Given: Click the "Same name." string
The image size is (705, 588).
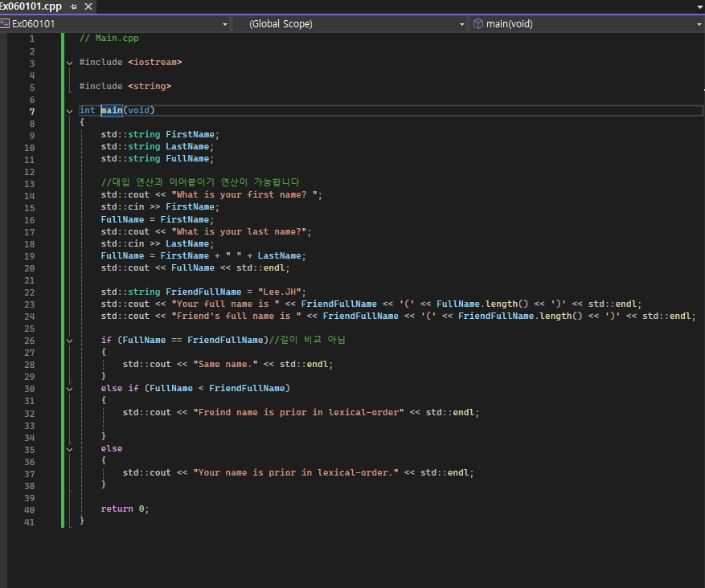Looking at the screenshot, I should tap(225, 365).
